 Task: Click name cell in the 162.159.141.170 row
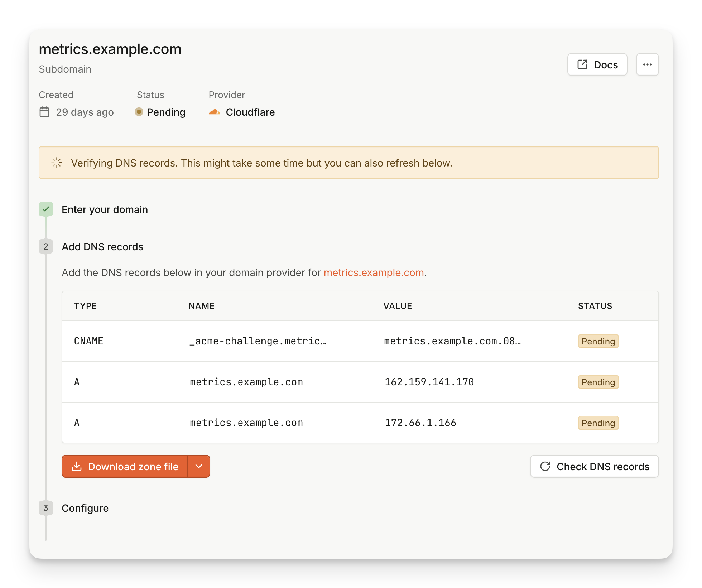click(246, 382)
